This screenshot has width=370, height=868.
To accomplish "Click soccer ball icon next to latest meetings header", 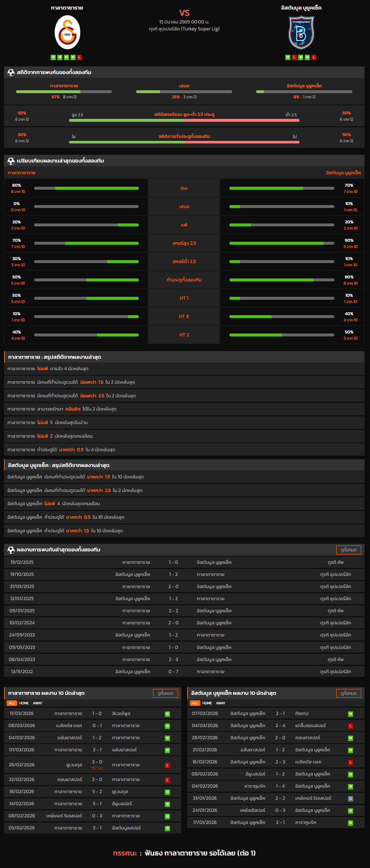I will [x=11, y=550].
